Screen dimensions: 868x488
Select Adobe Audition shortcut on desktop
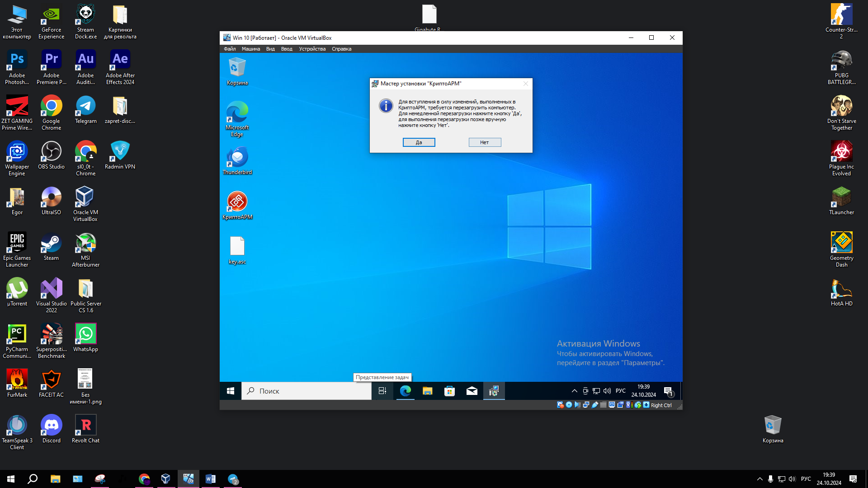(x=86, y=67)
